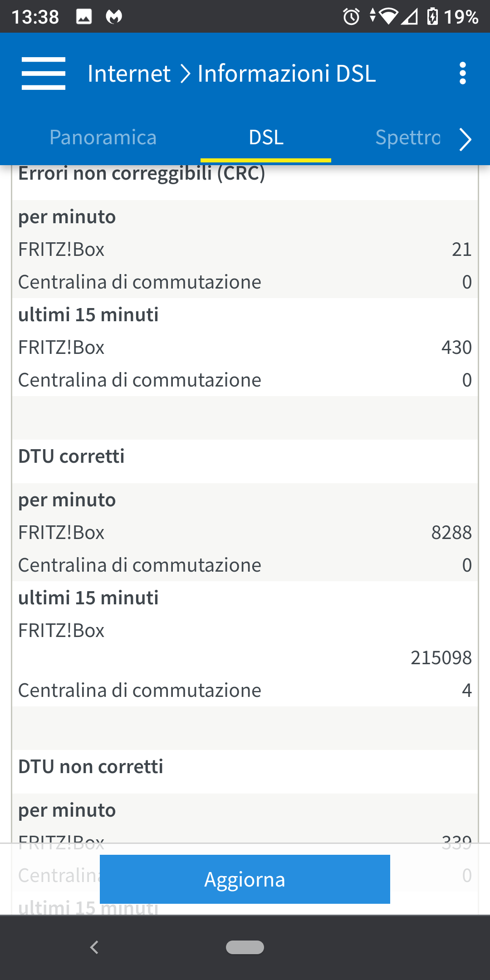Open the hamburger navigation menu
This screenshot has width=490, height=980.
(x=44, y=73)
